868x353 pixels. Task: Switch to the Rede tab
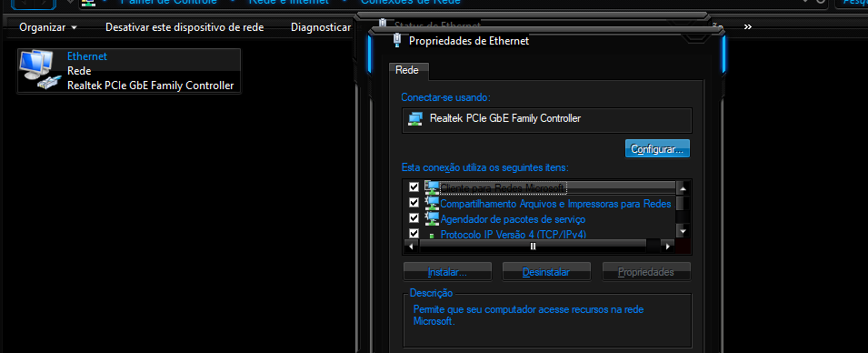407,70
